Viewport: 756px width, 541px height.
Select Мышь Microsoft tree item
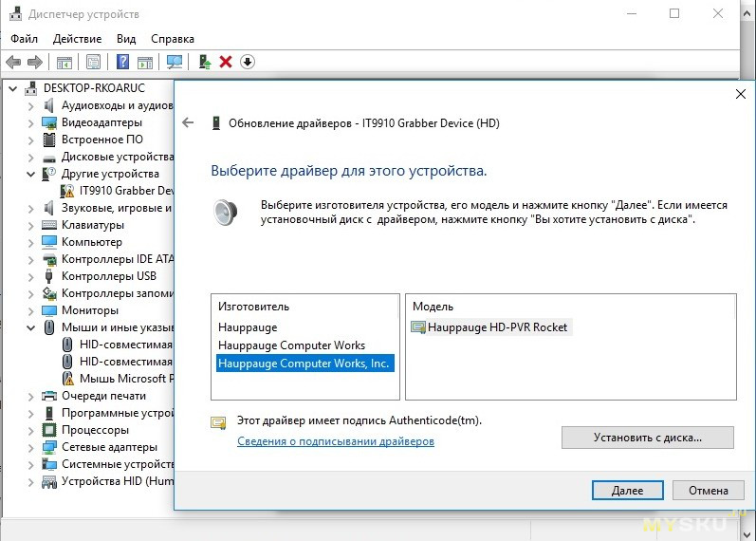click(126, 379)
